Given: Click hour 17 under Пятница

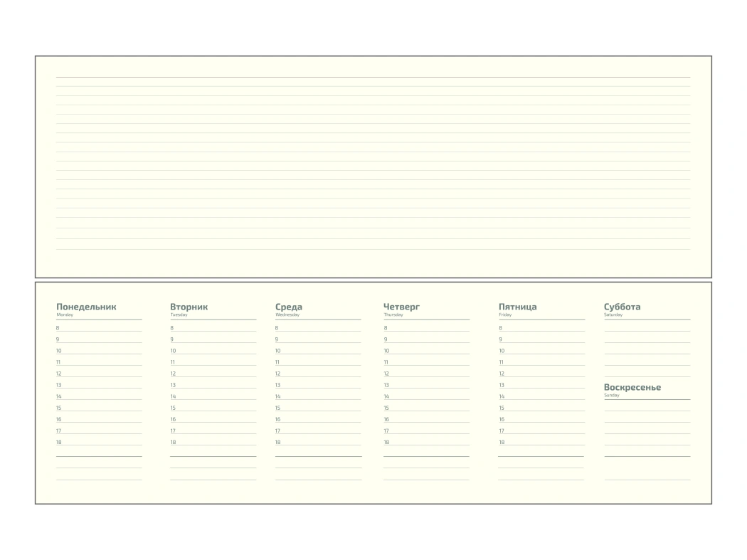Looking at the screenshot, I should pyautogui.click(x=502, y=430).
